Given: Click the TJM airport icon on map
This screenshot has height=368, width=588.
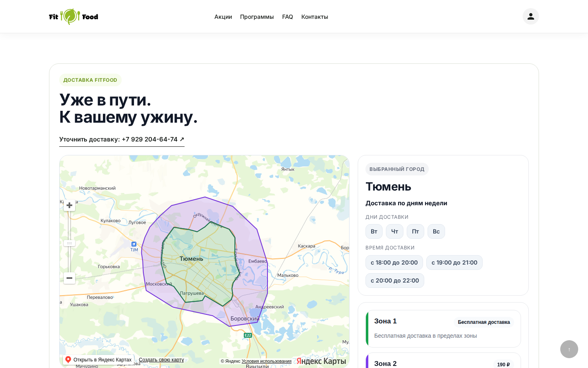Looking at the screenshot, I should (134, 244).
